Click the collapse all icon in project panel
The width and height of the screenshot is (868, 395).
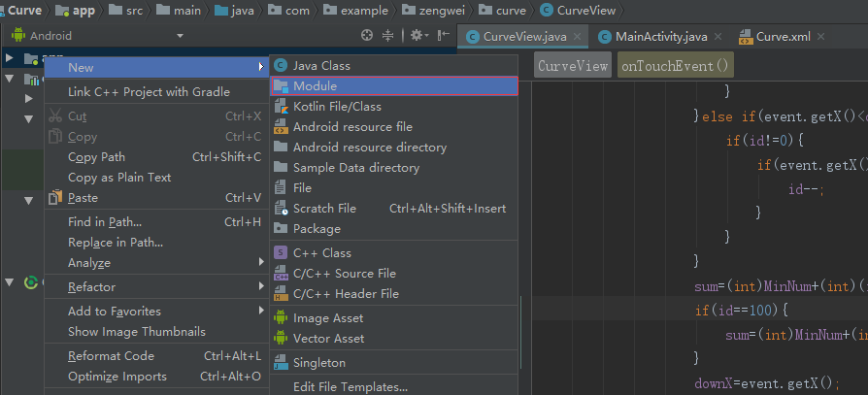tap(389, 35)
